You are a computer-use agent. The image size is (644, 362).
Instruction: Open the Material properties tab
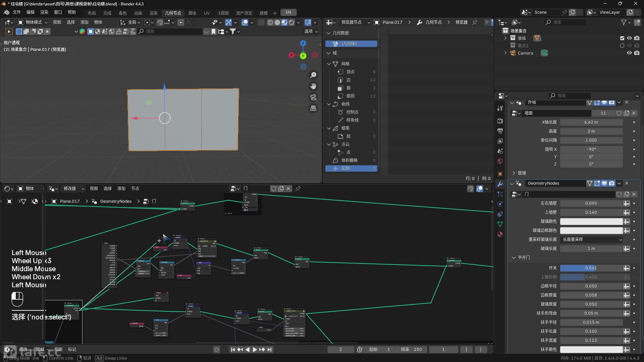[x=500, y=234]
